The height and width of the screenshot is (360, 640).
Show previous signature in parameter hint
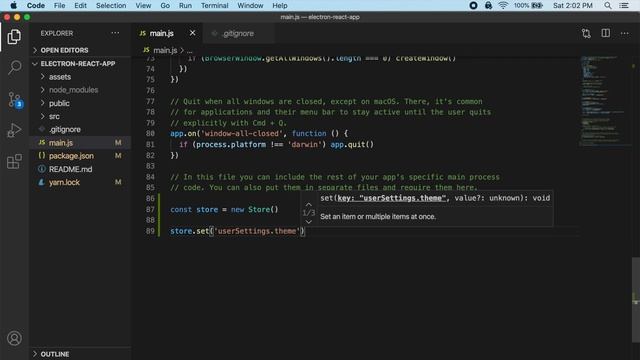click(x=309, y=204)
